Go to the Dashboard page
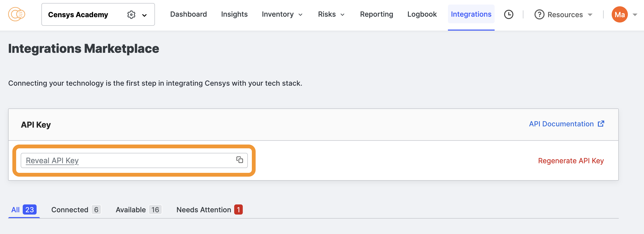Viewport: 644px width, 234px height. tap(189, 14)
